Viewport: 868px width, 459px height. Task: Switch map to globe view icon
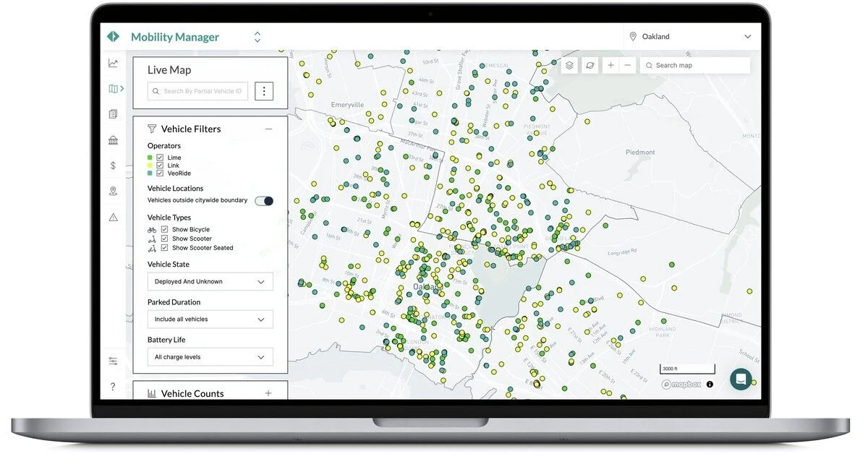point(590,65)
